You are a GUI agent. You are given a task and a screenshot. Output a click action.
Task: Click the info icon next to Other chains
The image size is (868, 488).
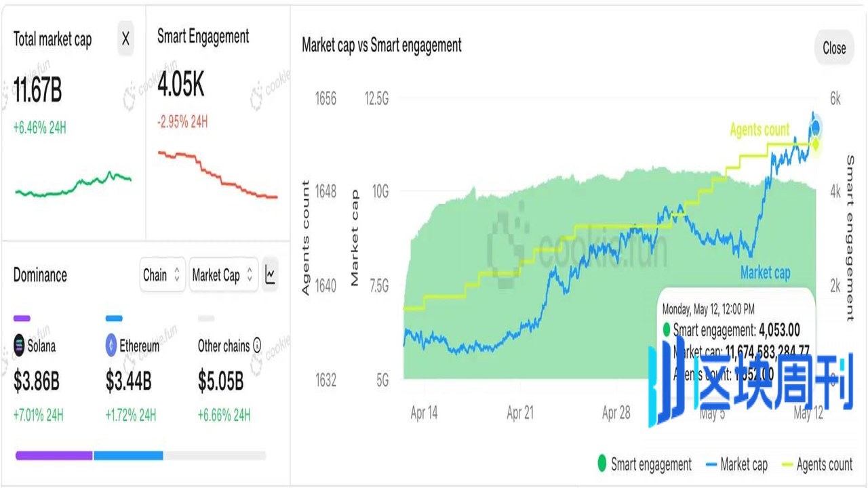[x=257, y=346]
